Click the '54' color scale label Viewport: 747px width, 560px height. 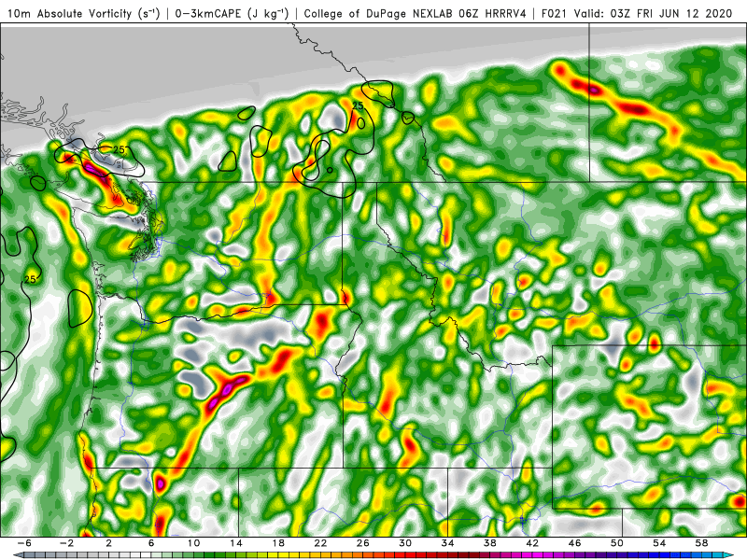pos(659,543)
